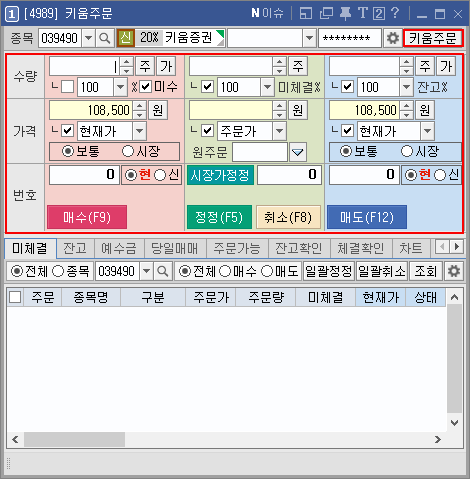Click the duplicate window icon in title bar
470x479 pixels.
point(326,14)
